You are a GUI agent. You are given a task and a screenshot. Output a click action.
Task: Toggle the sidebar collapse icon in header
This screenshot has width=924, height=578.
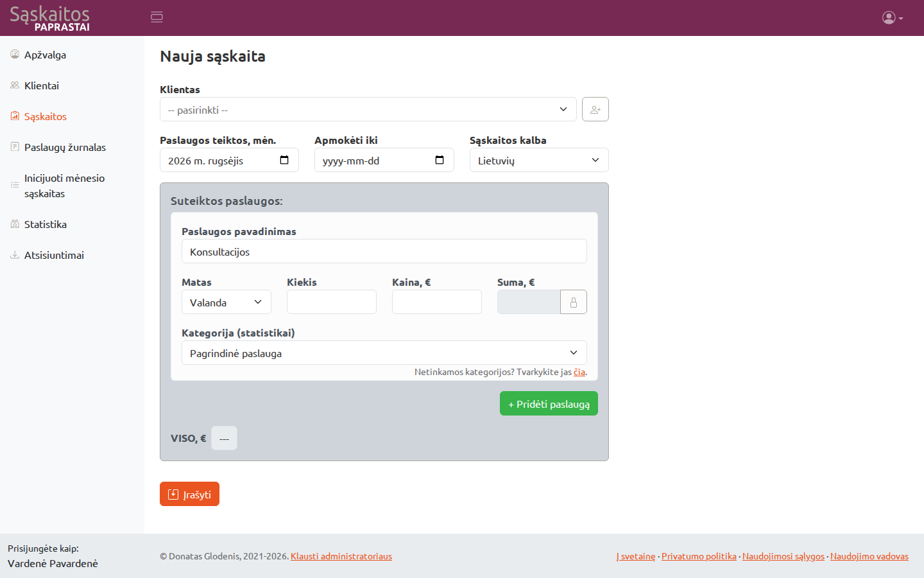[x=157, y=17]
